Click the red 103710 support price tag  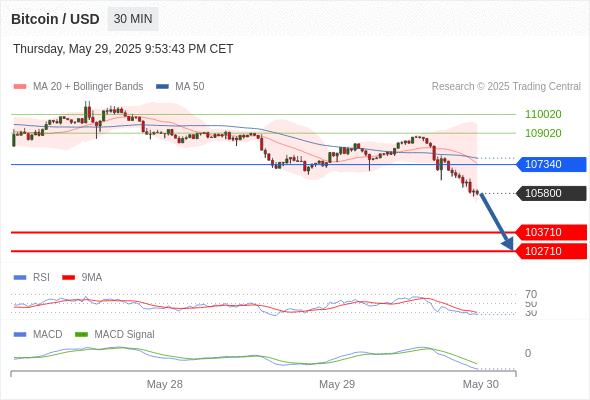(551, 233)
